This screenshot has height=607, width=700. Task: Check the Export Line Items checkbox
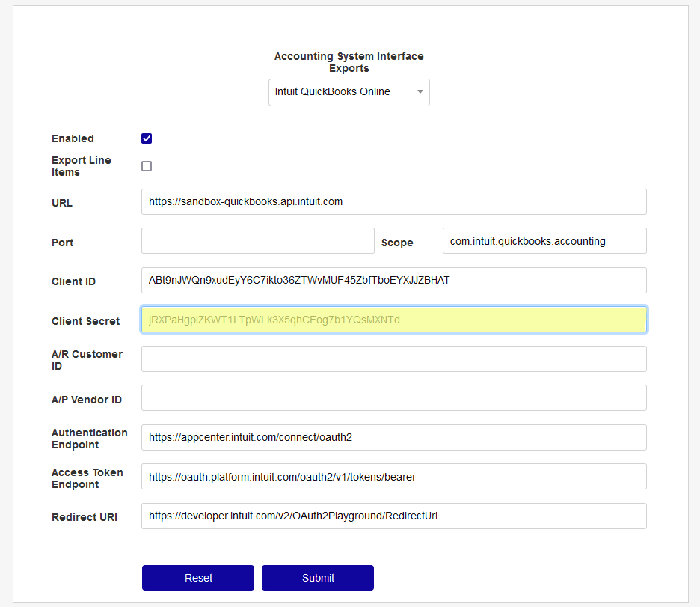147,166
